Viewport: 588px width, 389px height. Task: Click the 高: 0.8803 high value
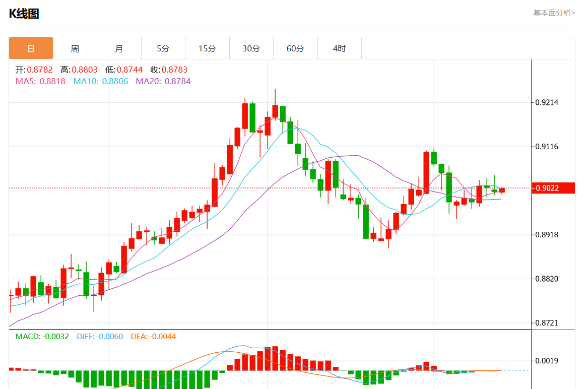(79, 70)
